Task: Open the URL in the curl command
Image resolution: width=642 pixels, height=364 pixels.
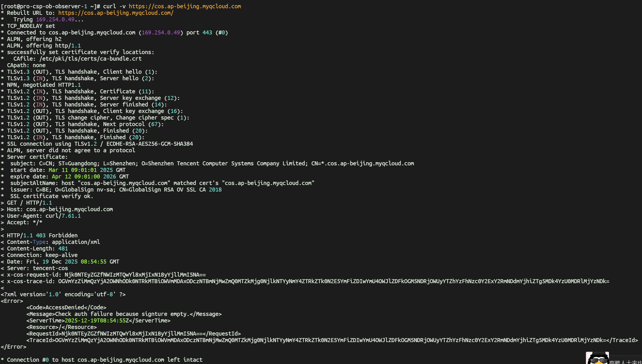Action: 185,6
